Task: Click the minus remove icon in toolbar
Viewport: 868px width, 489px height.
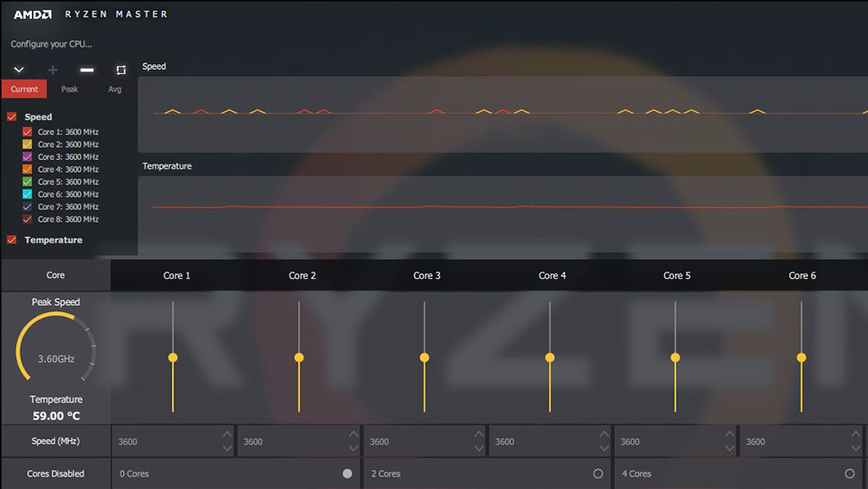Action: pyautogui.click(x=87, y=70)
